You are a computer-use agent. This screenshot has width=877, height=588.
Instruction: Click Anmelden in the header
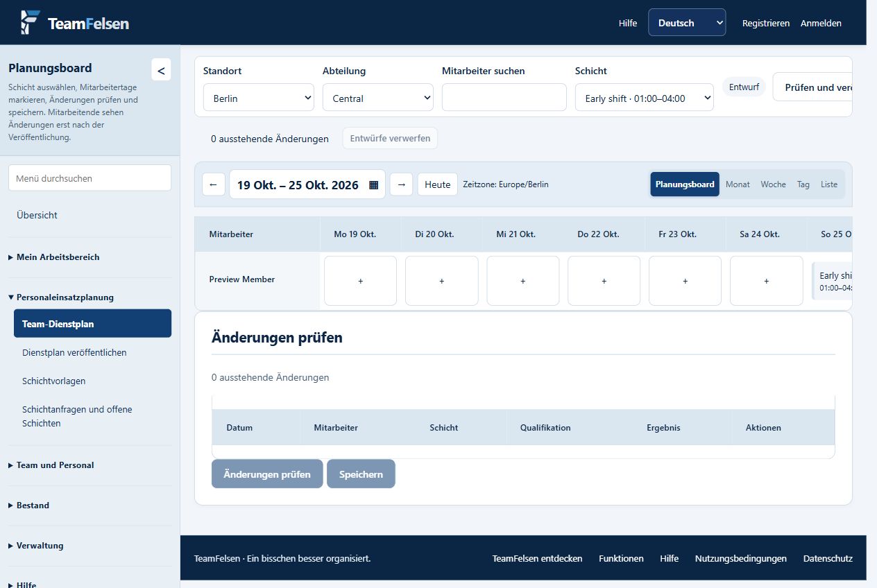821,23
